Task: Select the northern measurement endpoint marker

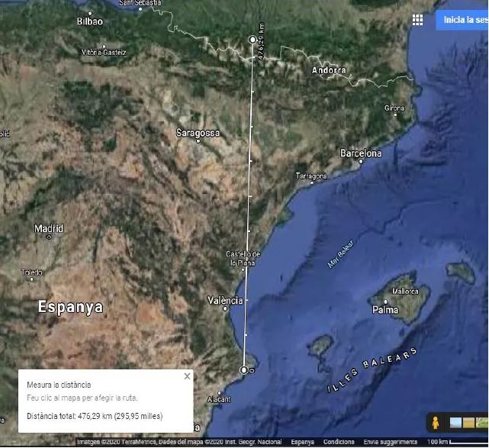Action: coord(253,39)
